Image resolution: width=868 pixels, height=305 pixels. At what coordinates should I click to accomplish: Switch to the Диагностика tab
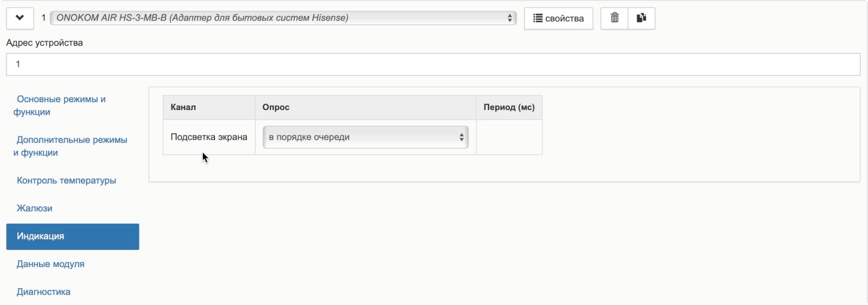click(x=43, y=291)
